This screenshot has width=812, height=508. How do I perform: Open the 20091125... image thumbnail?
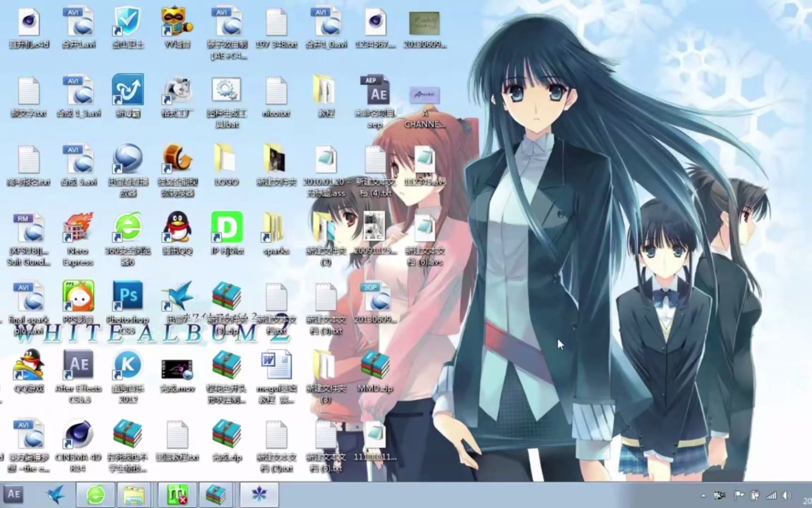click(375, 233)
